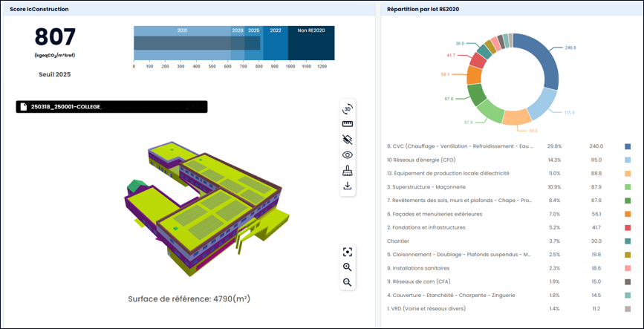Download the 3D model view

tap(348, 186)
